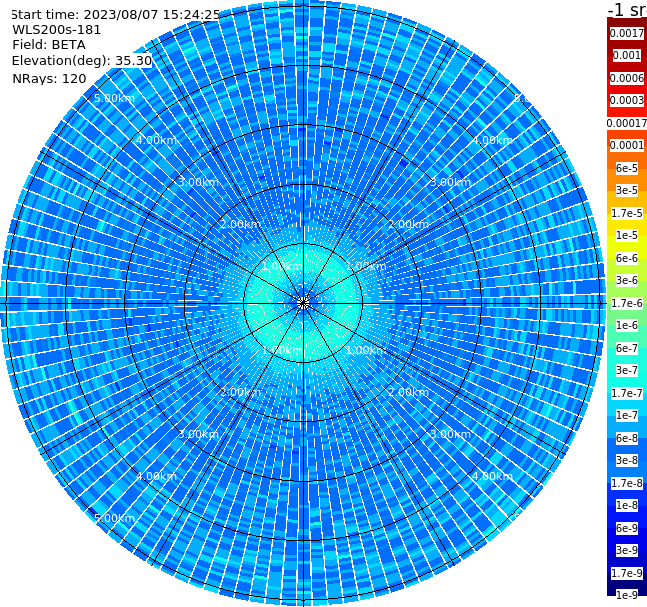Viewport: 647px width, 607px height.
Task: Click the Field: BETA label
Action: tap(49, 45)
